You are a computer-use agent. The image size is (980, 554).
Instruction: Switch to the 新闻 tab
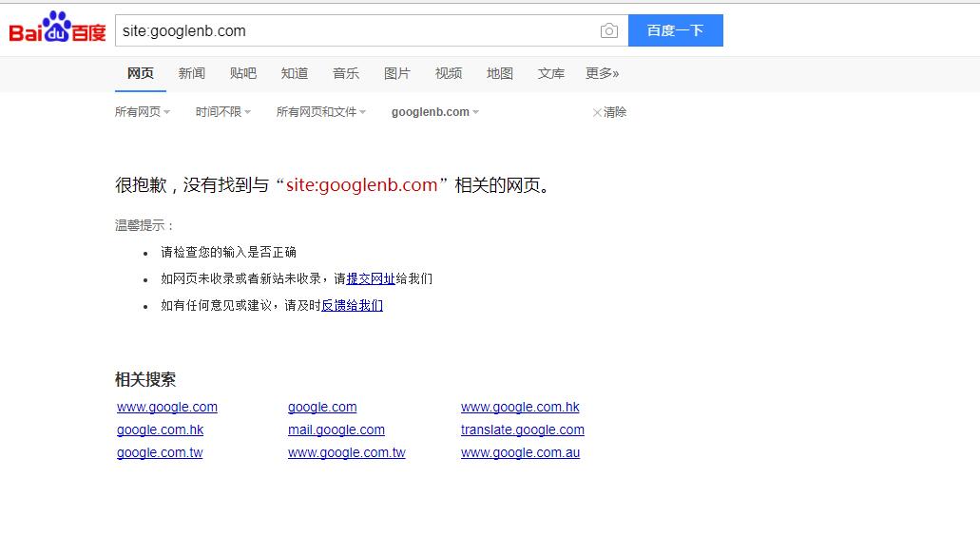click(192, 74)
